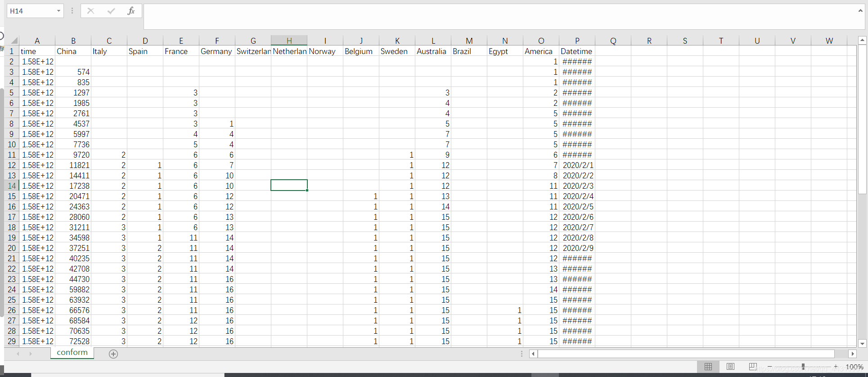Click Datetime cell 2020/2/5
868x377 pixels.
[x=577, y=206]
